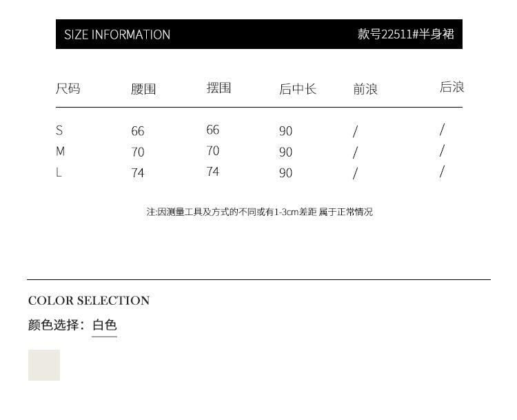This screenshot has width=517, height=420.
Task: Select the L size row label
Action: coord(59,172)
